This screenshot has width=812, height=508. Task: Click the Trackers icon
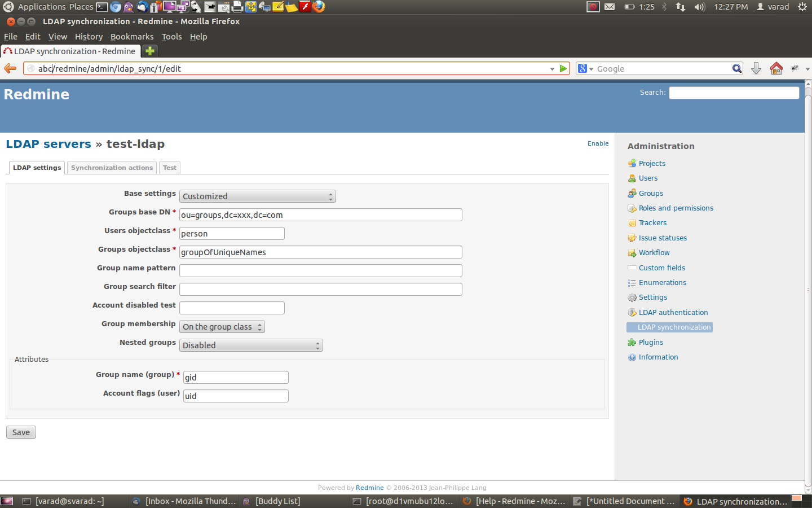(x=632, y=222)
